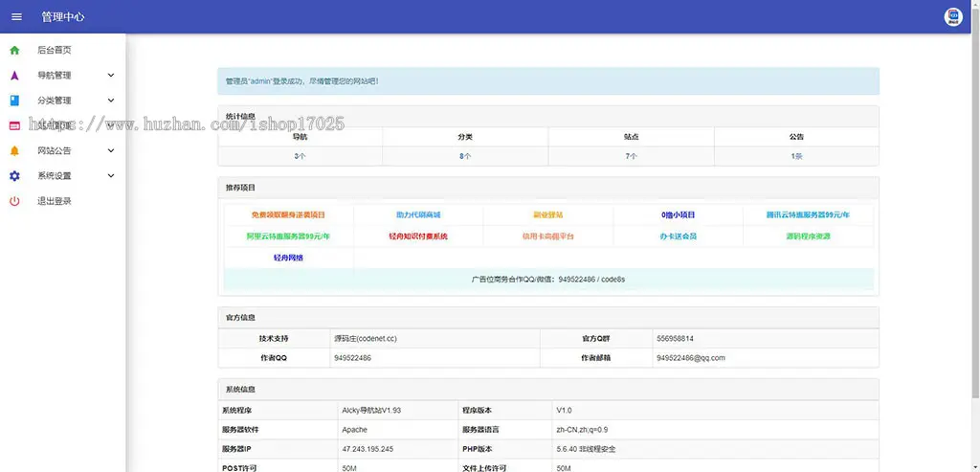
Task: Click the announcement count 1条
Action: (796, 156)
